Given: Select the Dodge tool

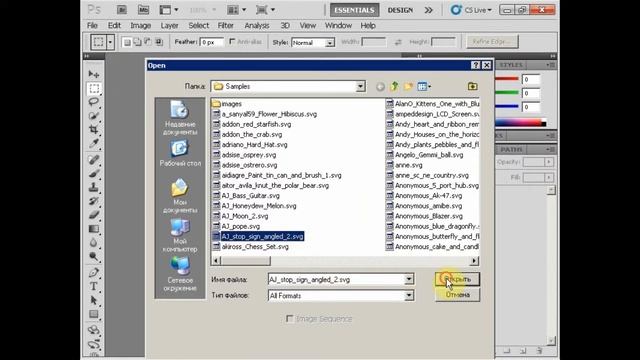Looking at the screenshot, I should (x=94, y=257).
